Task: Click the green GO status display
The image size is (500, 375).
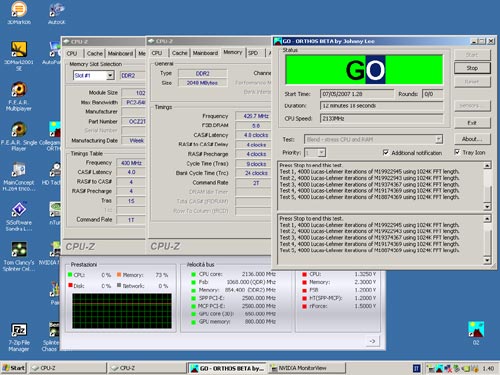Action: pyautogui.click(x=364, y=70)
